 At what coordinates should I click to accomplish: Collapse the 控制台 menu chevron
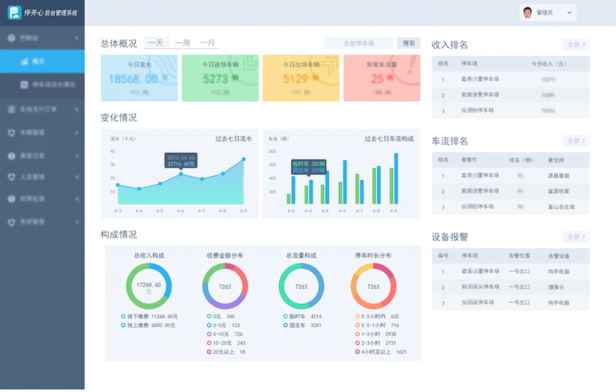77,38
